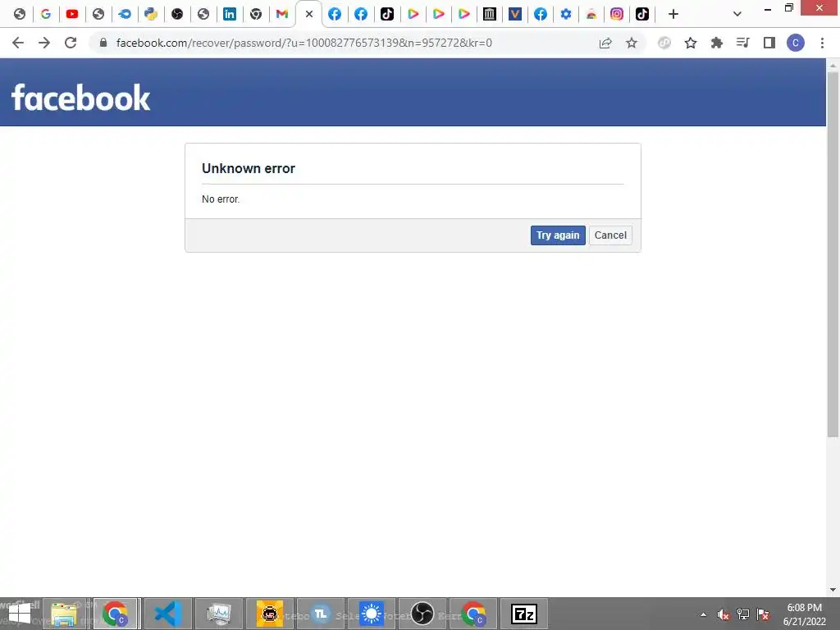The height and width of the screenshot is (630, 840).
Task: Click network tray icon
Action: 743,614
